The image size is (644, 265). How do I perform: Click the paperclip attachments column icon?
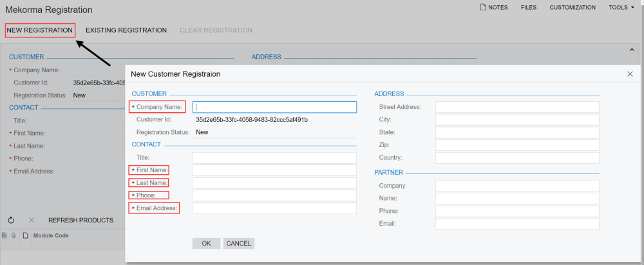pyautogui.click(x=14, y=236)
